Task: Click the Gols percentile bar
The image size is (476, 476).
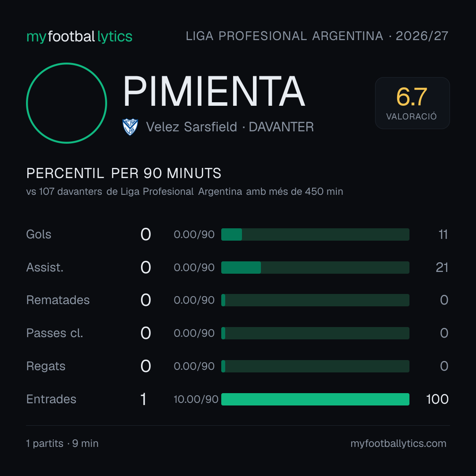Action: tap(315, 234)
